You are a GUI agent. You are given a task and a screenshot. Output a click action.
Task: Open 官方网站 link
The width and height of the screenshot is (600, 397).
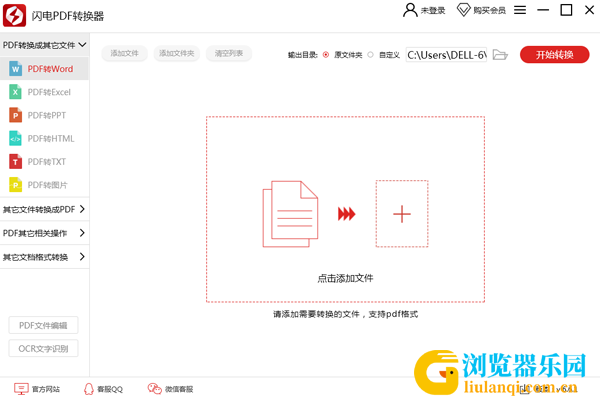[x=46, y=389]
